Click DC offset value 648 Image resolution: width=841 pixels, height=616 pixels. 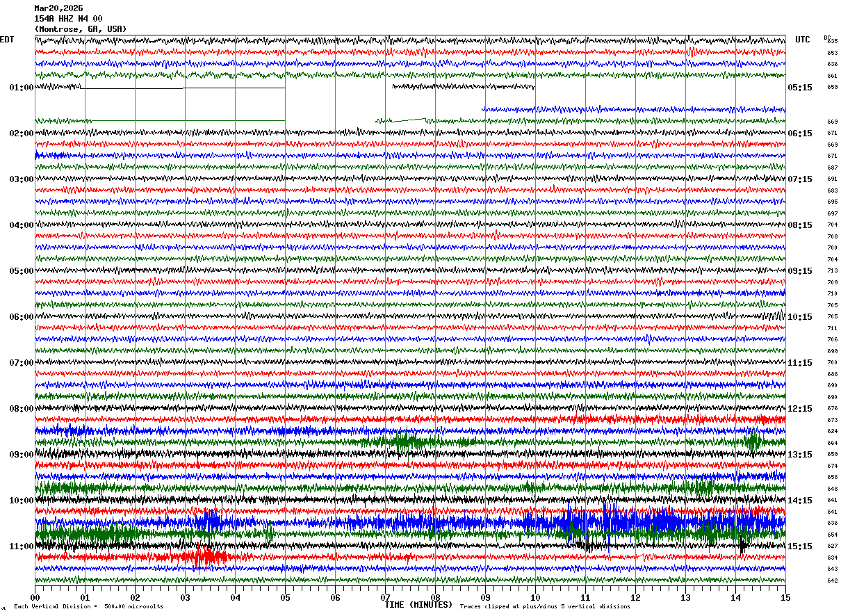pos(832,489)
